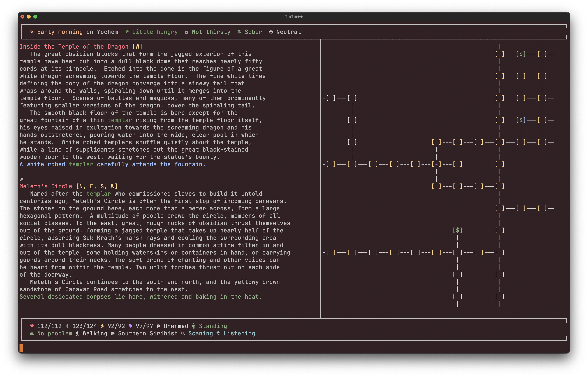Click the purple brain mana icon
The height and width of the screenshot is (377, 588).
(130, 326)
